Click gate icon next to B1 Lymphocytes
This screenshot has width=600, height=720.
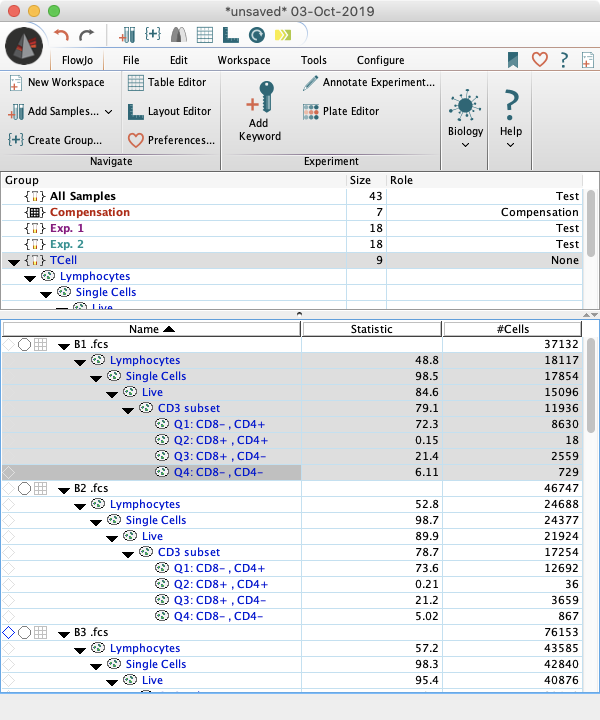(x=98, y=360)
